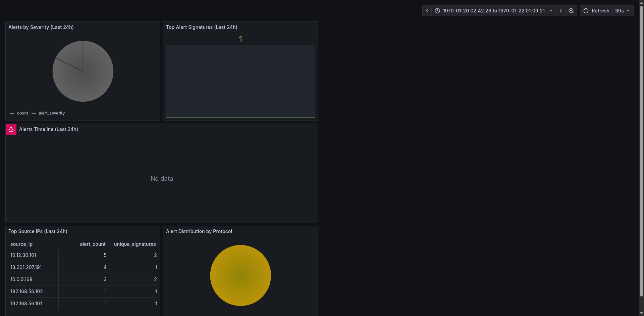Click alert count 3 for 10.0.0.168

tap(84, 279)
